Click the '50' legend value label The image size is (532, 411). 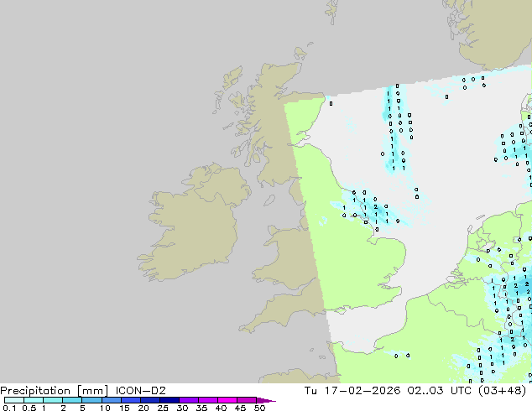coord(259,408)
